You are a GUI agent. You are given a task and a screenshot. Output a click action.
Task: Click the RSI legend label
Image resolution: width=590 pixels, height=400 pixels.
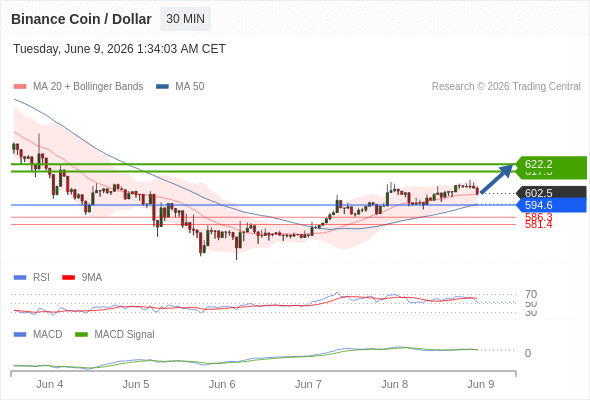(41, 278)
